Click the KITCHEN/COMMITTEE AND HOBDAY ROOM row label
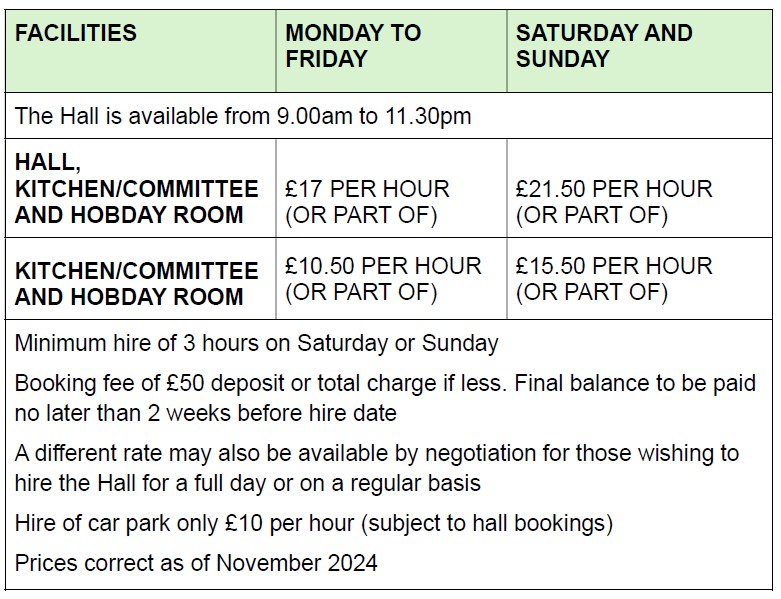The height and width of the screenshot is (599, 781). (x=136, y=283)
